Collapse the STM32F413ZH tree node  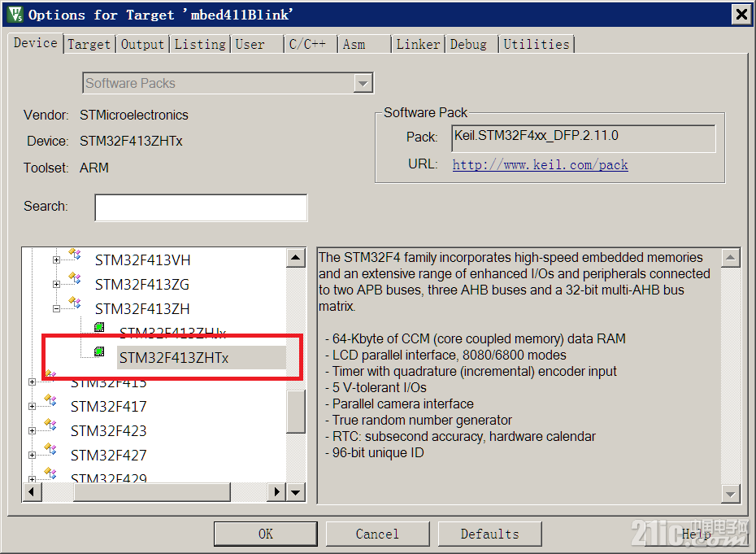point(56,309)
